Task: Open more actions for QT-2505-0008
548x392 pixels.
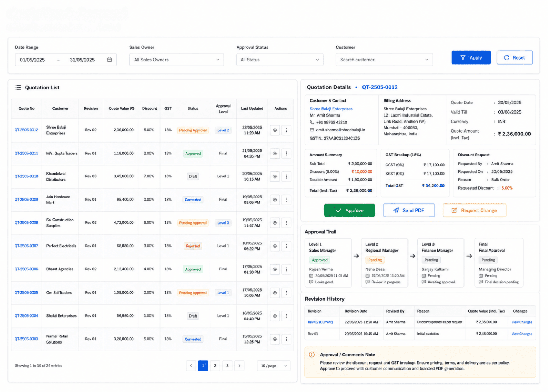Action: coord(286,223)
